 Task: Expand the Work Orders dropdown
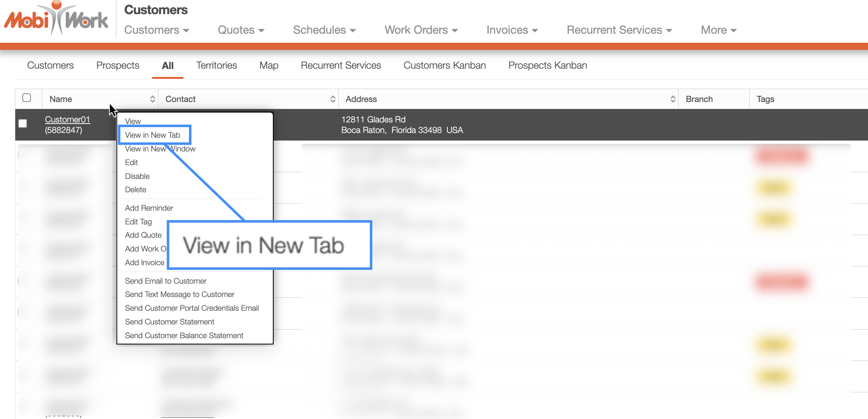pyautogui.click(x=421, y=30)
